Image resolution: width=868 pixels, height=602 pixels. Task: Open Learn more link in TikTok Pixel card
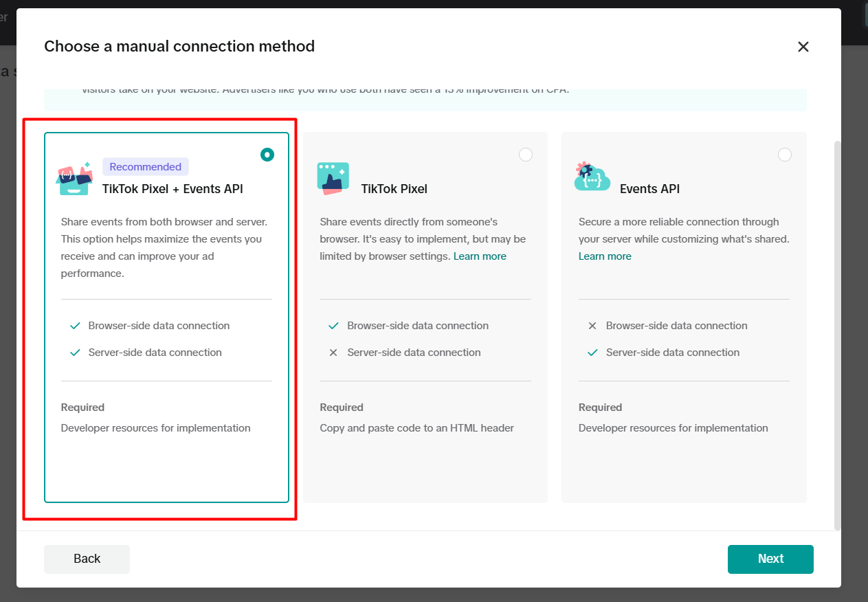(x=480, y=256)
